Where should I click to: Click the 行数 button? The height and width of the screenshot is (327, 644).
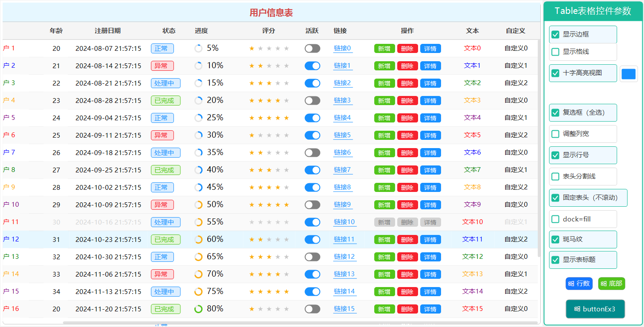pos(579,284)
